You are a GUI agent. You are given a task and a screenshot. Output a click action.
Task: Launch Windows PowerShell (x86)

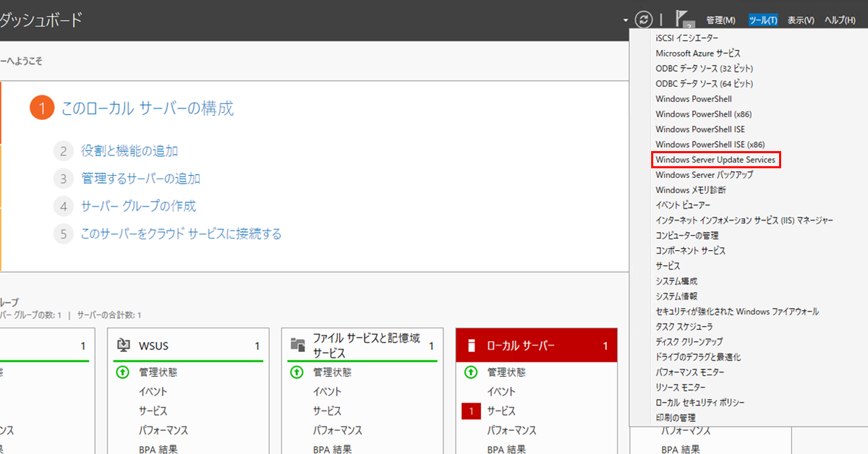click(705, 113)
